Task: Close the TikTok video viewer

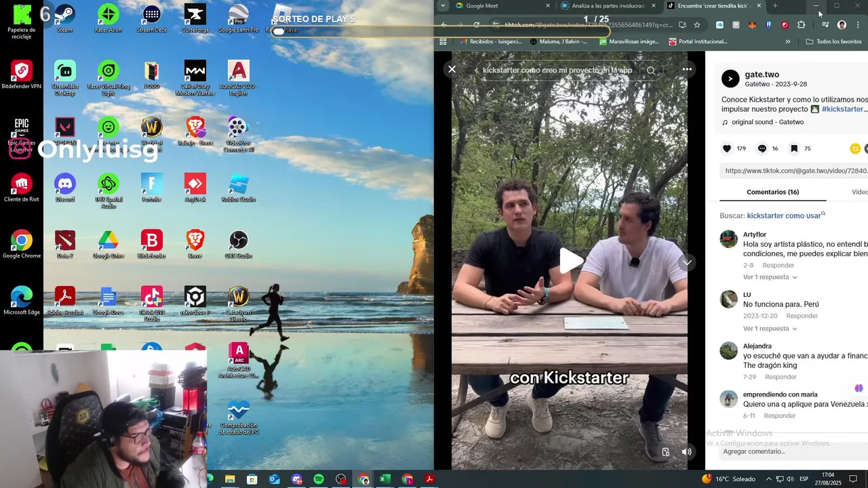Action: tap(452, 69)
